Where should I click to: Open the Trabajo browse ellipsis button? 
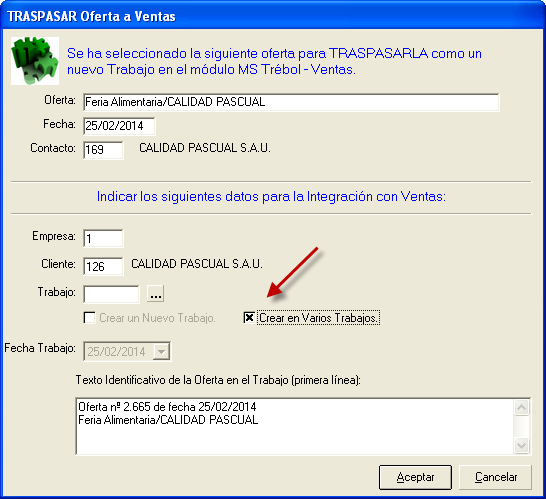(155, 293)
